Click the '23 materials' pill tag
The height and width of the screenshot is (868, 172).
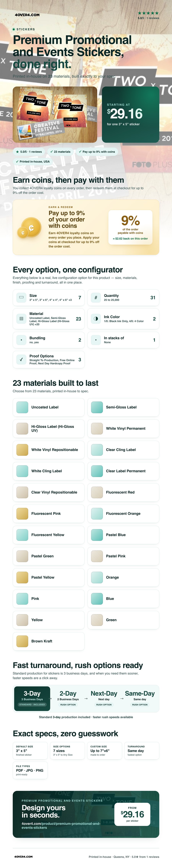pyautogui.click(x=60, y=152)
